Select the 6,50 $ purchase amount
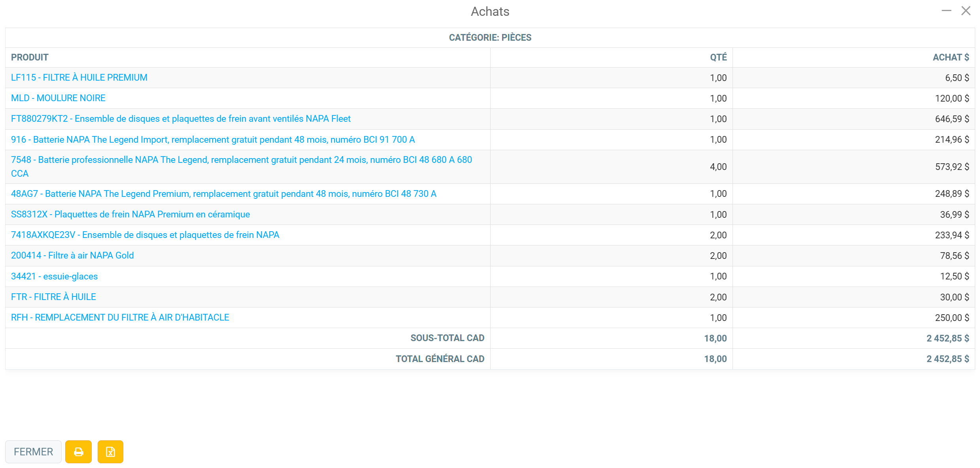The height and width of the screenshot is (468, 980). click(957, 78)
